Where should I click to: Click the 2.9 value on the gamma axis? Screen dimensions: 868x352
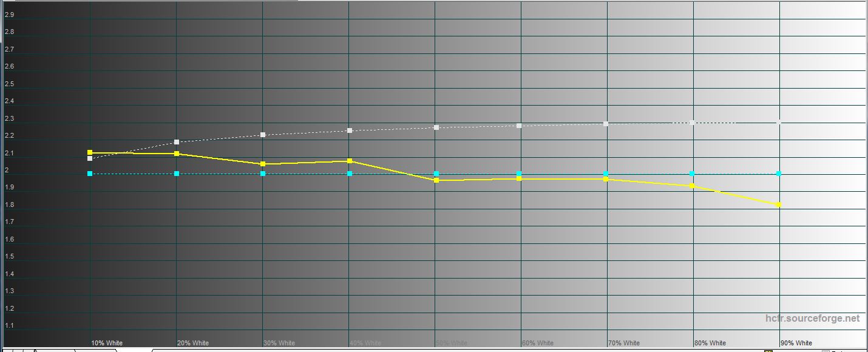point(9,15)
